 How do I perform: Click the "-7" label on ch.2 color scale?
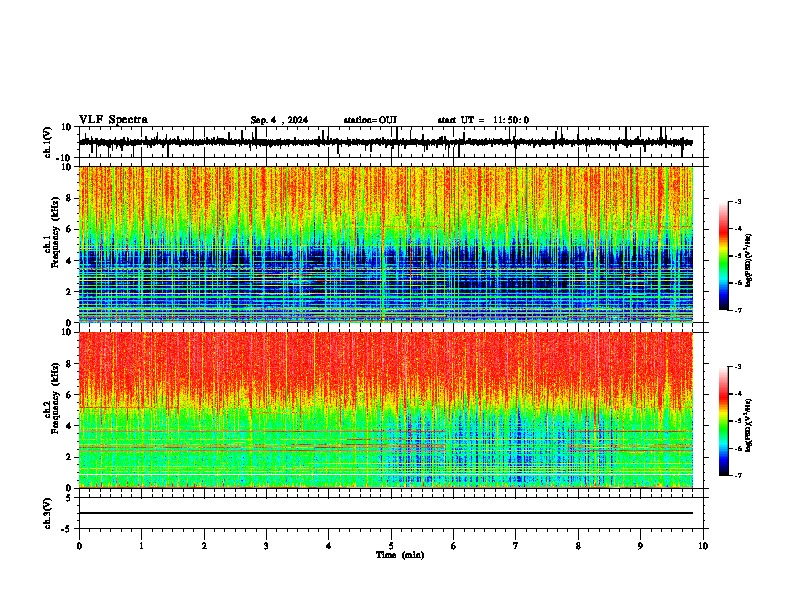click(738, 475)
